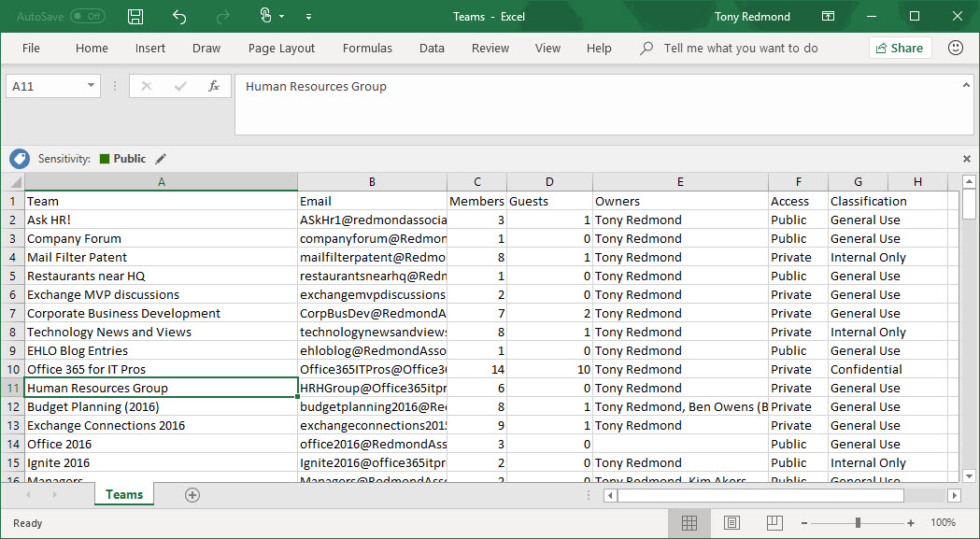Click the Insert Function fx icon
The image size is (980, 539).
click(x=214, y=86)
